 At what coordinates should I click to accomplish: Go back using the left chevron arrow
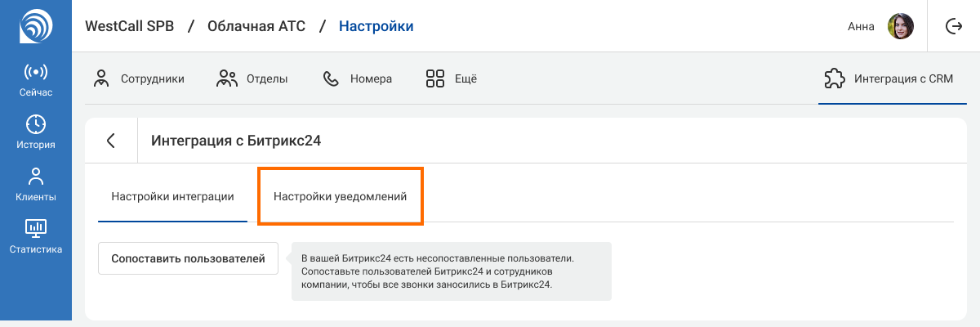click(111, 141)
